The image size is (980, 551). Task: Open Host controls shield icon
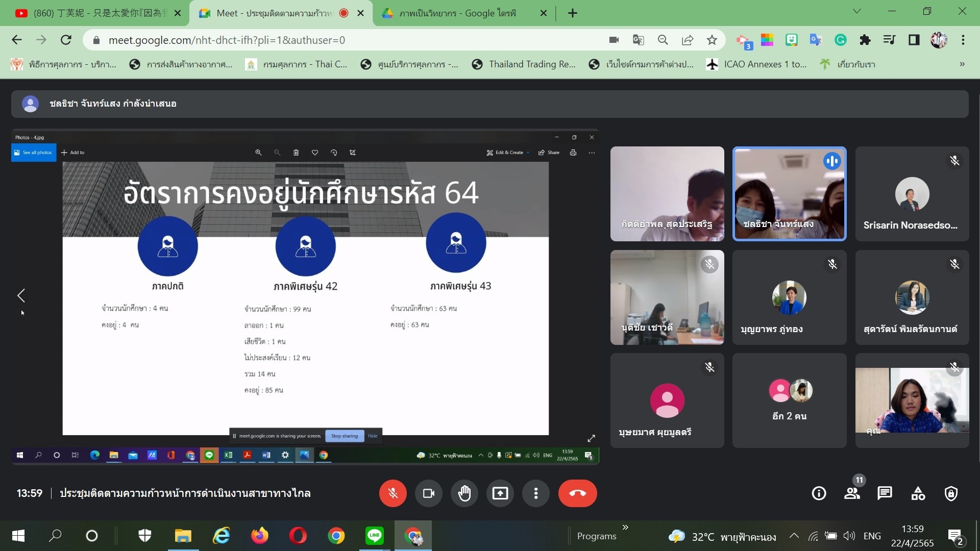pos(951,493)
